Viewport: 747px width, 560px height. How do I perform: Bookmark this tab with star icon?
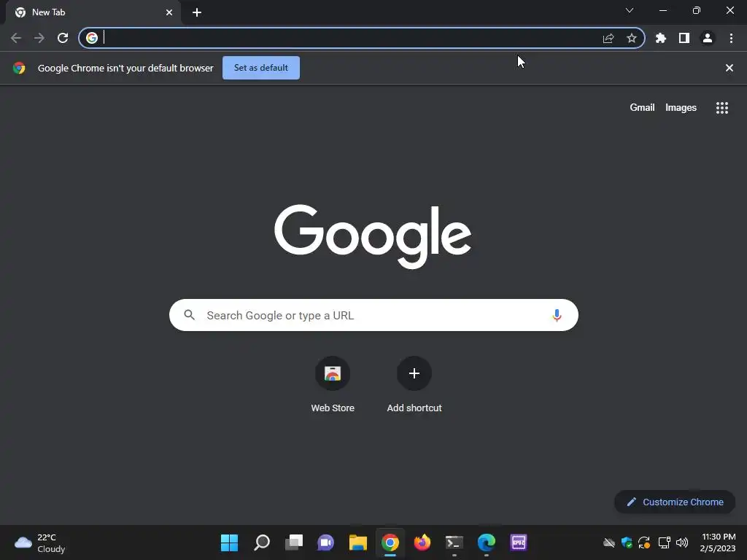pyautogui.click(x=632, y=38)
